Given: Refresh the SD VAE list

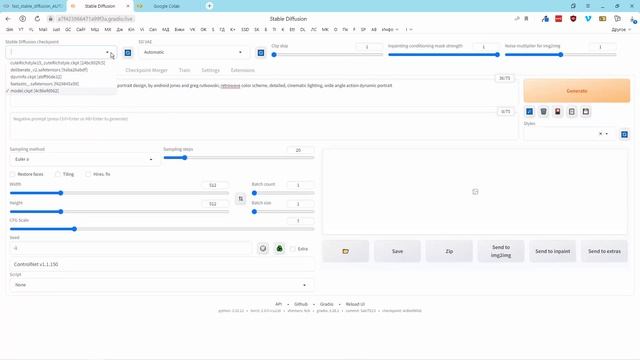Looking at the screenshot, I should [x=261, y=53].
